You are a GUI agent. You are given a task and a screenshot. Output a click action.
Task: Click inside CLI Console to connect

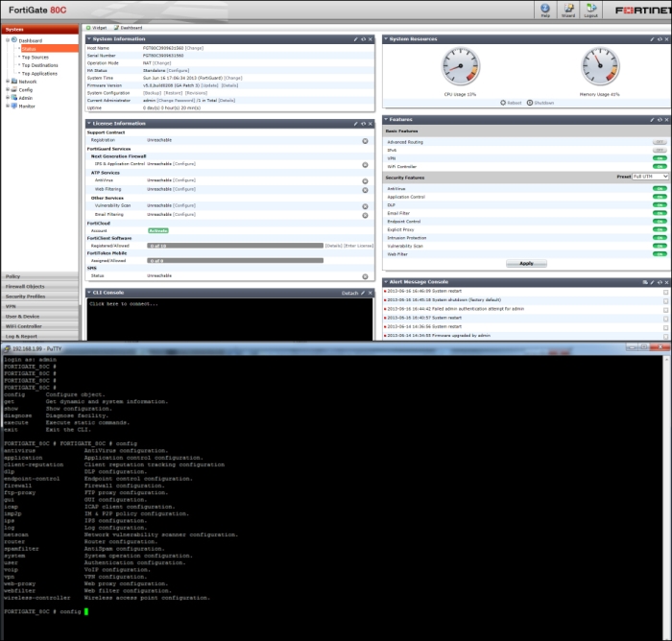pyautogui.click(x=229, y=320)
